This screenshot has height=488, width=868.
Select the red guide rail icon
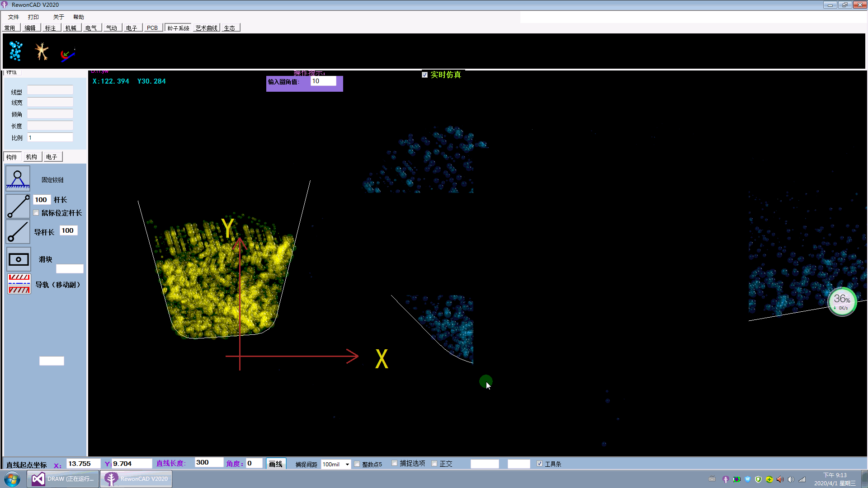(19, 284)
